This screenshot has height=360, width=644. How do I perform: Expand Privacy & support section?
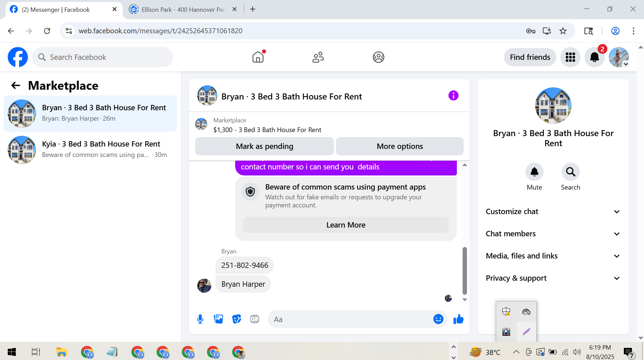pyautogui.click(x=553, y=278)
